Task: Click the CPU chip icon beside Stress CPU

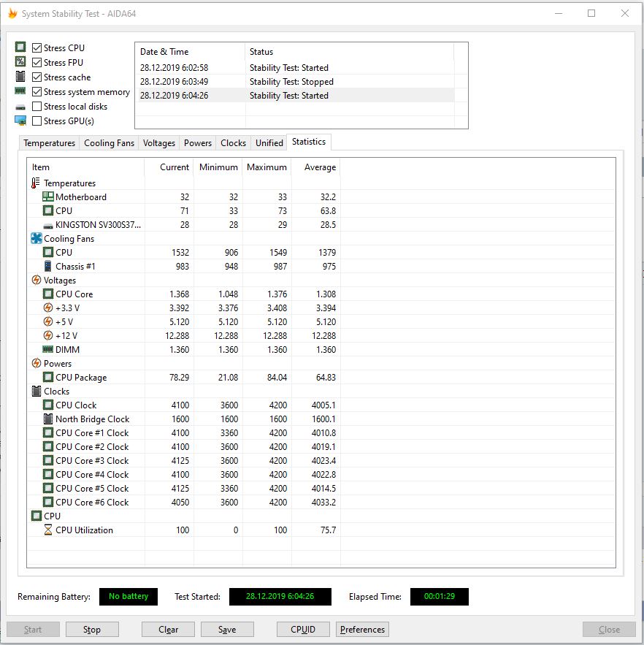Action: pyautogui.click(x=20, y=47)
